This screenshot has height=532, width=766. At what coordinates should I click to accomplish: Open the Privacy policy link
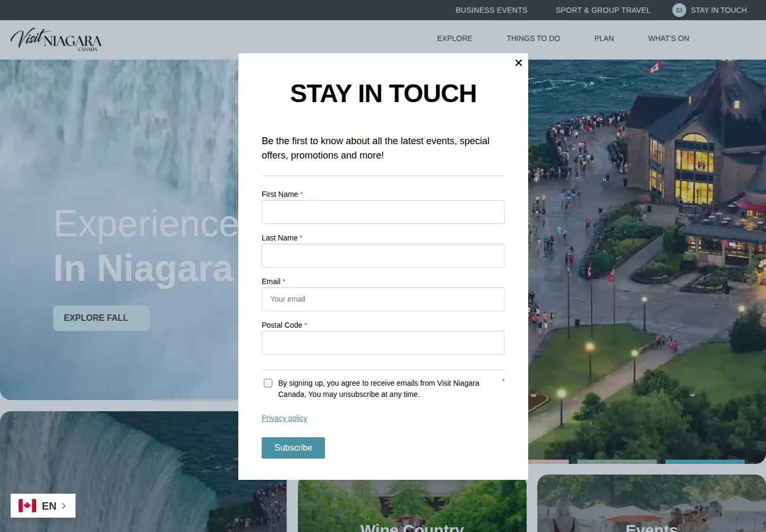coord(285,418)
